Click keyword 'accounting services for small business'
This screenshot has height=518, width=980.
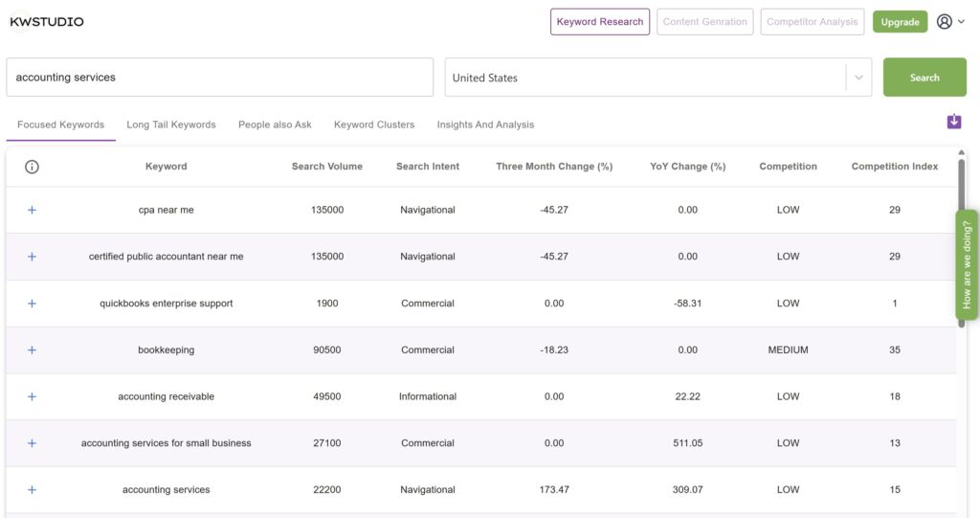click(x=167, y=443)
